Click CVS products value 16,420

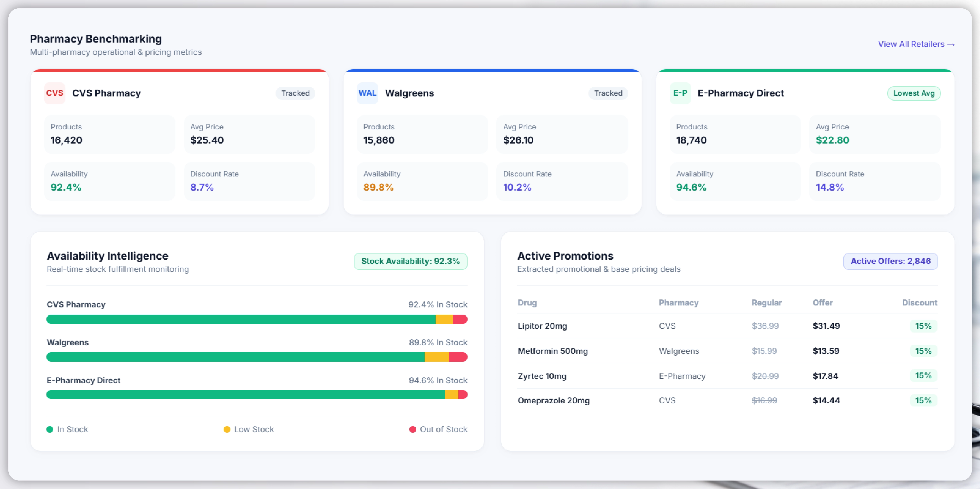pos(67,140)
